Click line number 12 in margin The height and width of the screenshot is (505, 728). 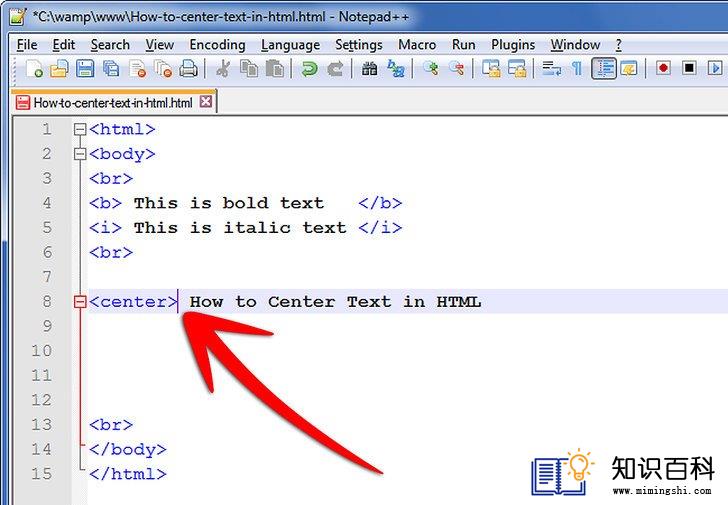[41, 400]
